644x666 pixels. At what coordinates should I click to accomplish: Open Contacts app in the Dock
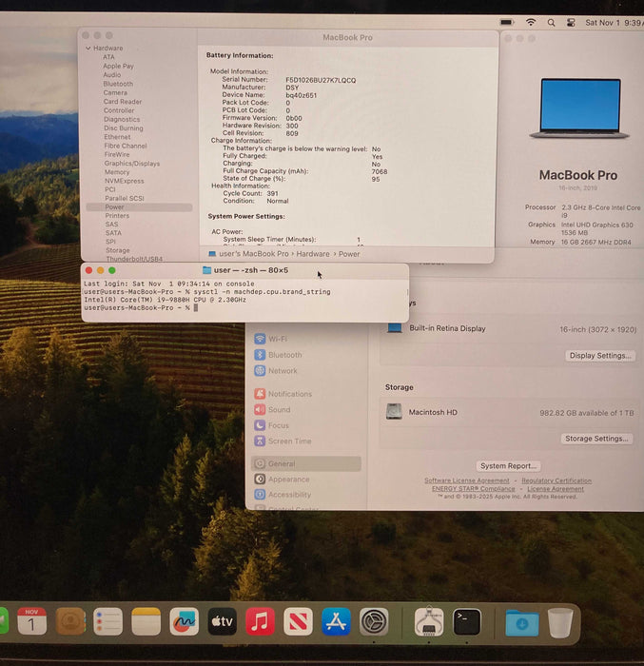70,621
